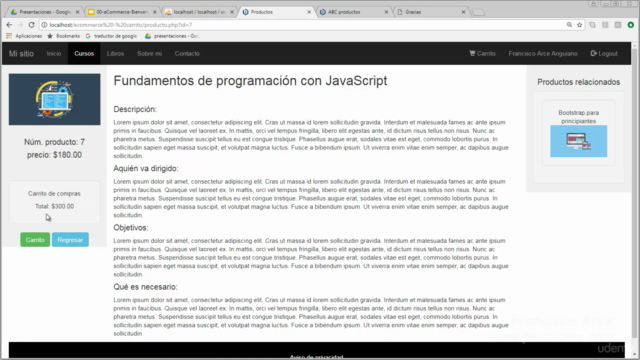Click the JavaScript course product image
Viewport: 640px width, 360px height.
pyautogui.click(x=55, y=99)
